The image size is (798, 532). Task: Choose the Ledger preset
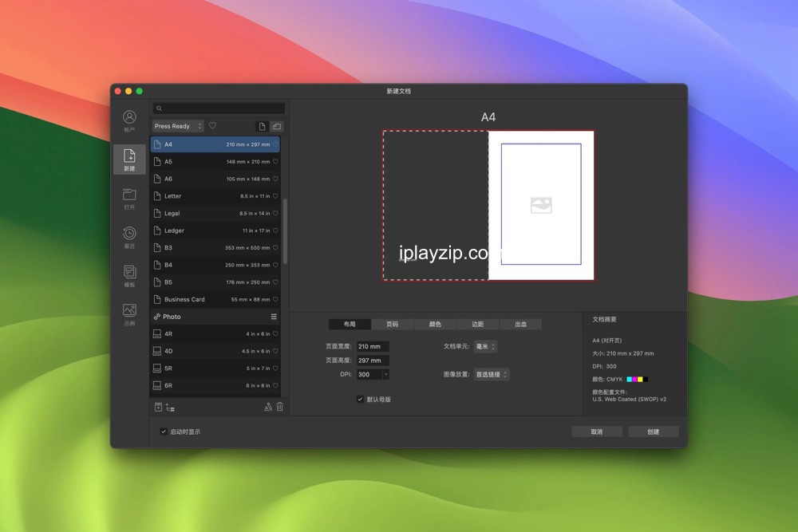215,231
